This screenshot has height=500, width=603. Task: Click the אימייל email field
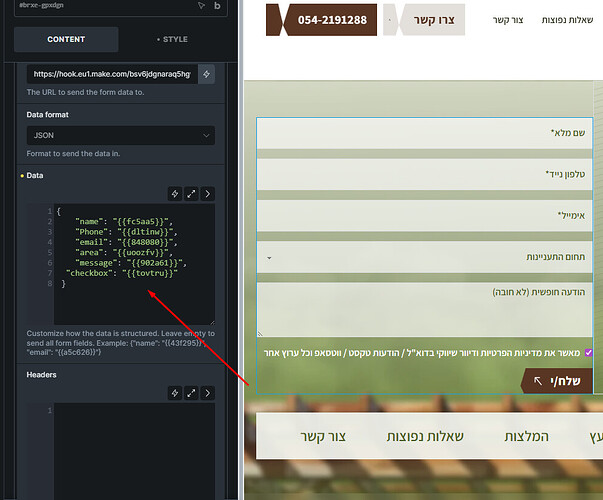pos(425,216)
